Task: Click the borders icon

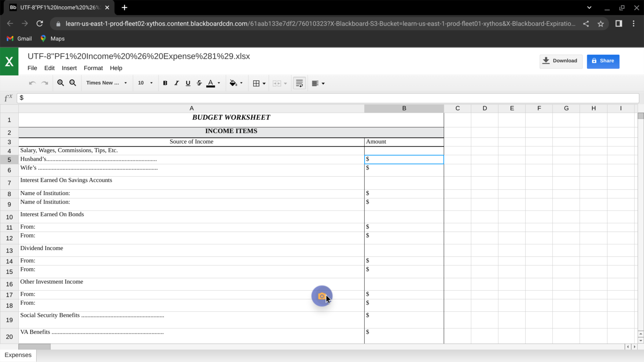Action: pyautogui.click(x=256, y=83)
